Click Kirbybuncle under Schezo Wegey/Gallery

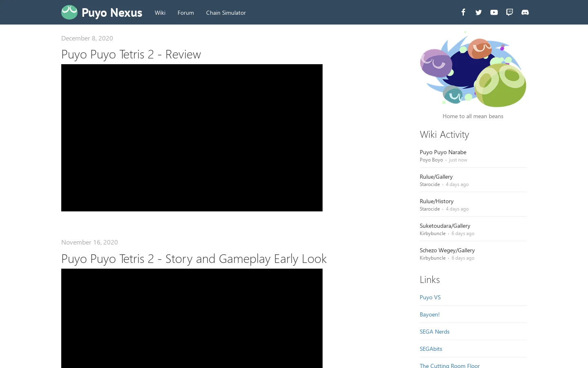(432, 258)
